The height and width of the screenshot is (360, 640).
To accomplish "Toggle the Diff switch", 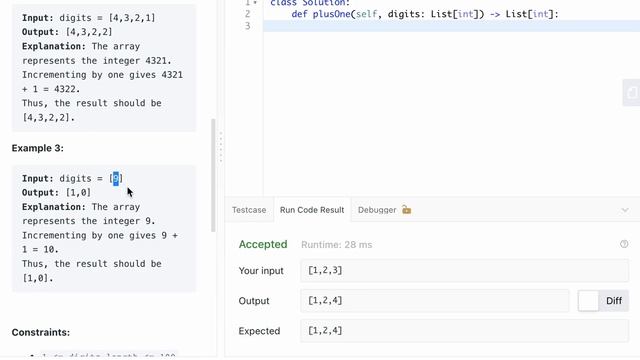I will click(x=603, y=301).
